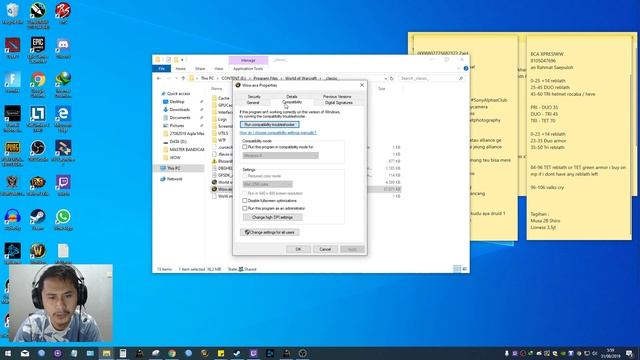Select Downloads in the navigation pane
Screen dimensions: 640x360
coord(180,110)
